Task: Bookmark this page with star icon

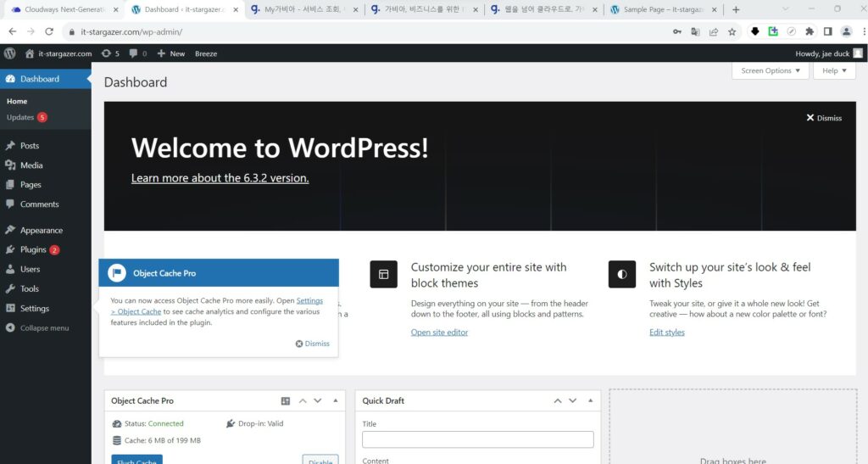Action: tap(732, 31)
